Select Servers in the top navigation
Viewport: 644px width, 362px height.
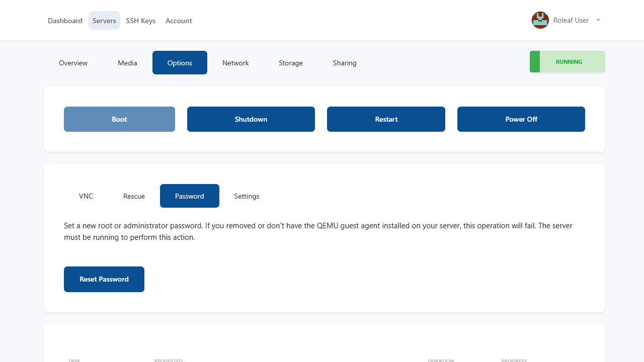104,21
